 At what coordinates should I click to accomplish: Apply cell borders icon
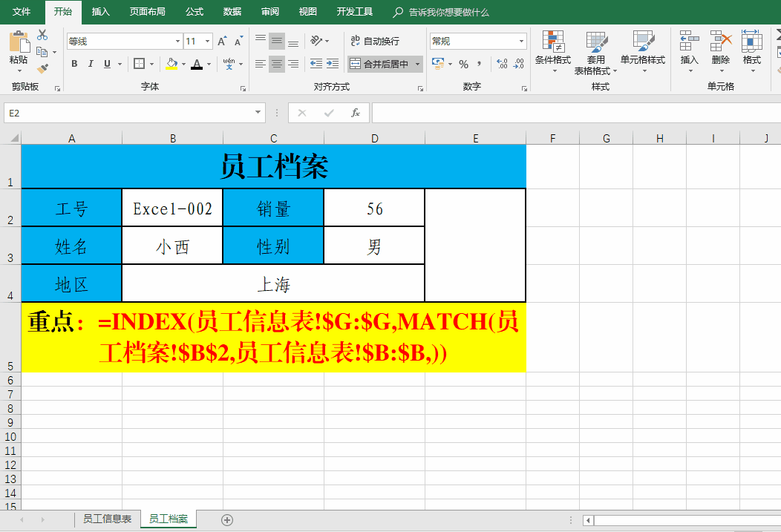pyautogui.click(x=139, y=64)
